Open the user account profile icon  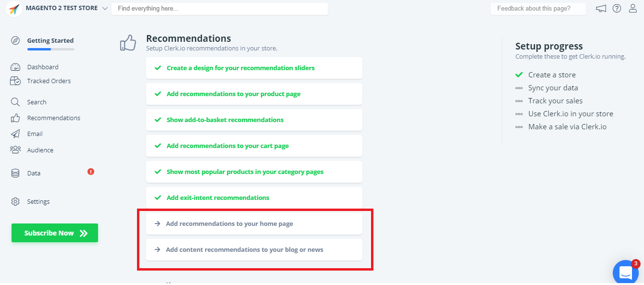pos(633,9)
